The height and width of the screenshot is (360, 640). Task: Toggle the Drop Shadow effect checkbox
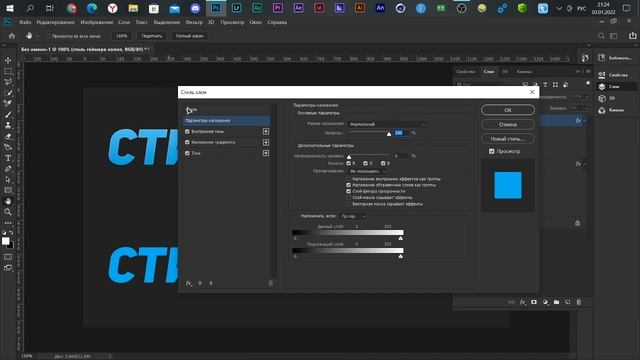tap(187, 153)
